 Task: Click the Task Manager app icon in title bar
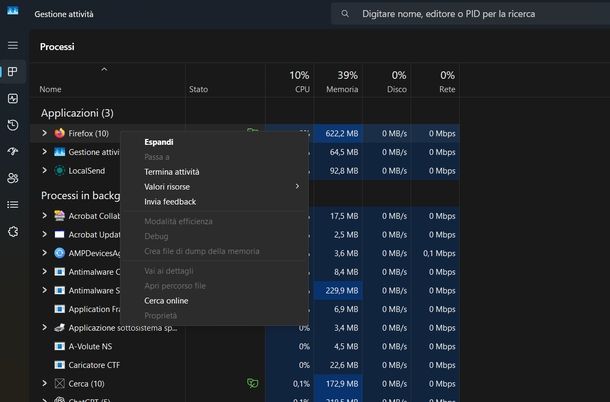point(13,11)
